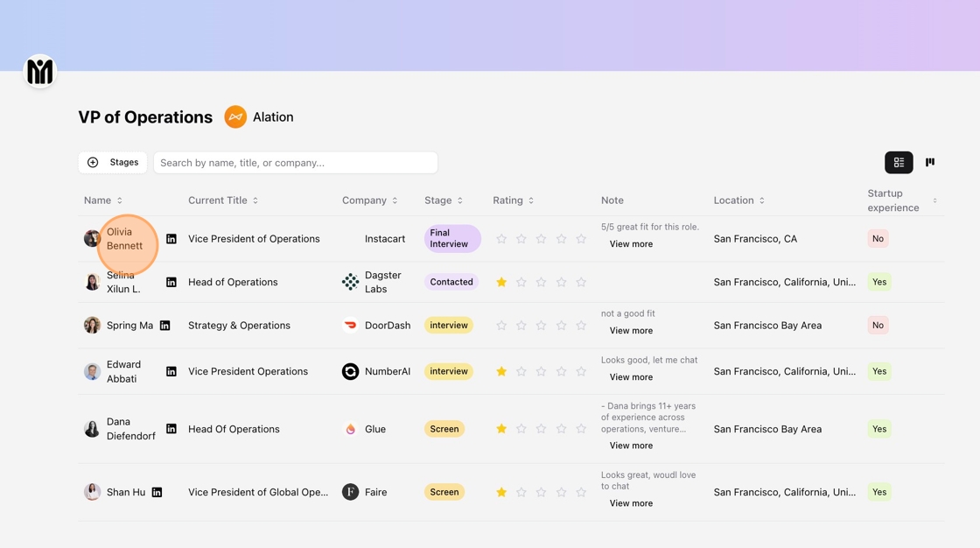
Task: Click the Faire company logo
Action: [x=351, y=492]
